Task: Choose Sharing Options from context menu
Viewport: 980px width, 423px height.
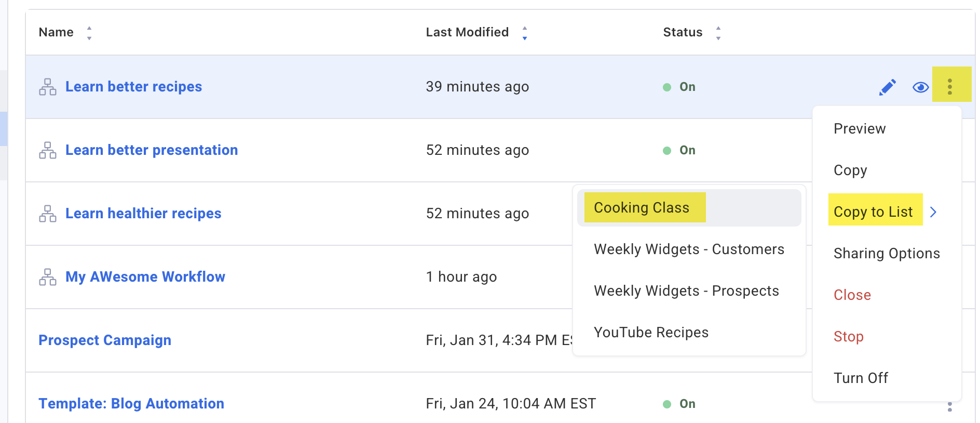Action: [x=887, y=254]
